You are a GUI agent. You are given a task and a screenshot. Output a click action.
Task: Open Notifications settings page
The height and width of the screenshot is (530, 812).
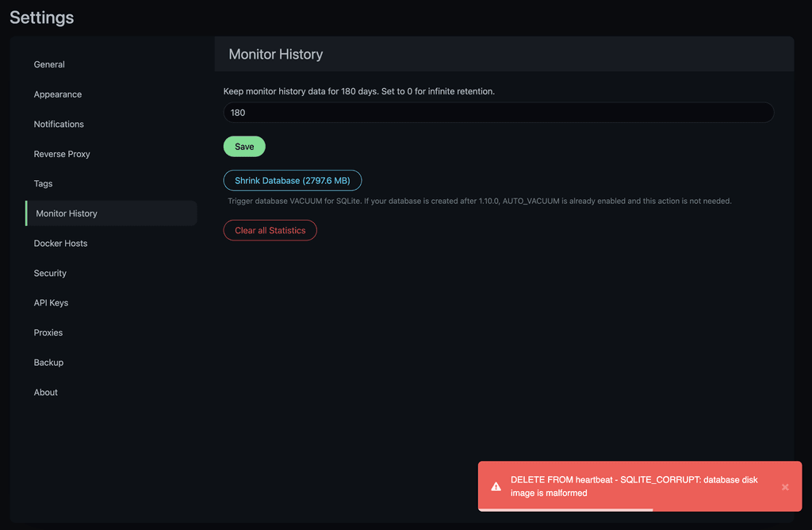(x=59, y=124)
